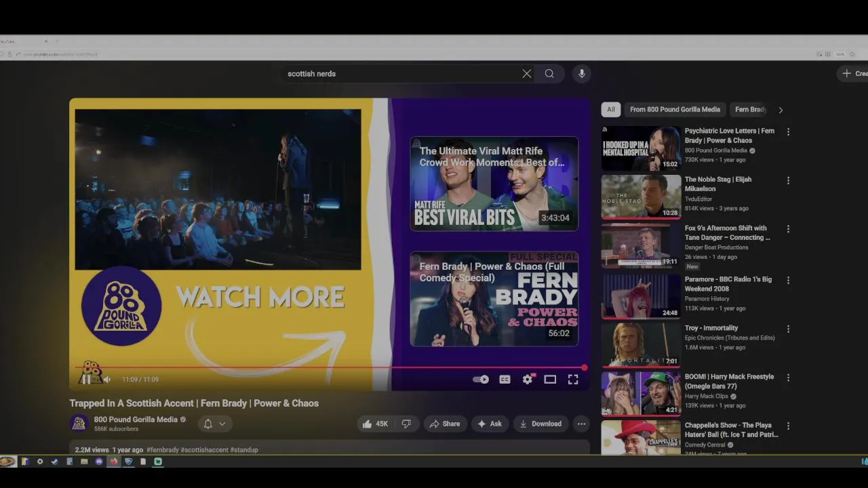Viewport: 868px width, 488px height.
Task: Toggle closed captions CC button
Action: (x=505, y=380)
